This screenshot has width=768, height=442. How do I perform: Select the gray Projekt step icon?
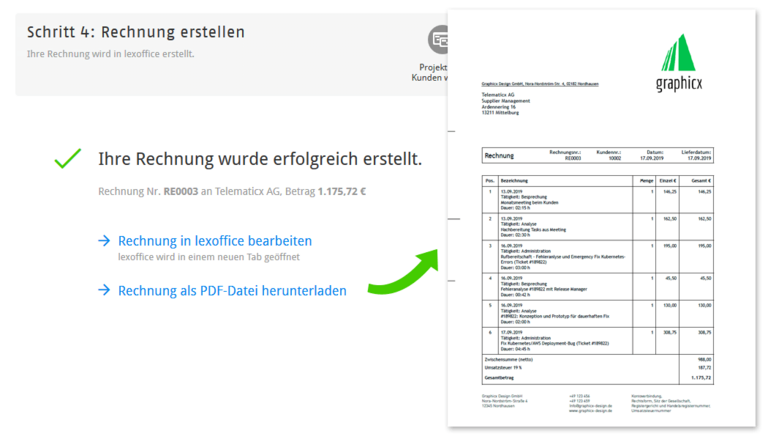coord(439,41)
